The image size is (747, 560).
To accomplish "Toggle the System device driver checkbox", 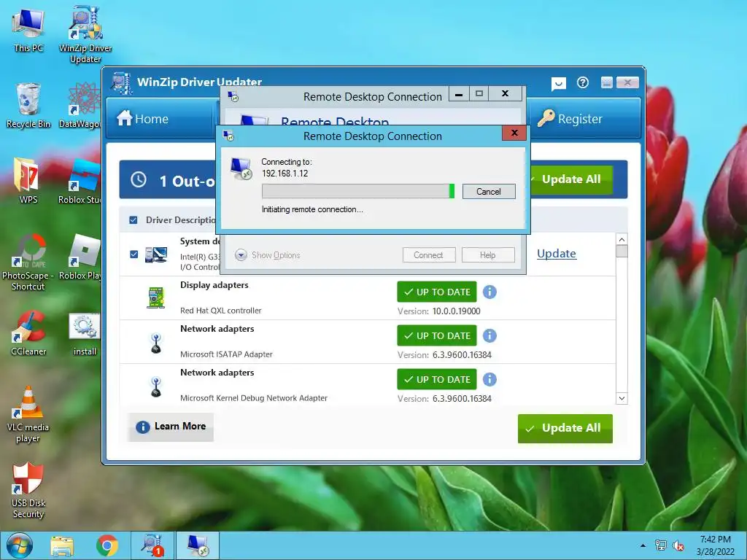I will (x=134, y=254).
